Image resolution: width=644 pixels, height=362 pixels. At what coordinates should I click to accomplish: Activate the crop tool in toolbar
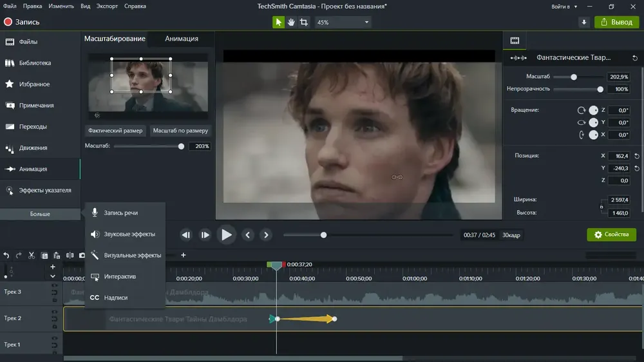[304, 22]
